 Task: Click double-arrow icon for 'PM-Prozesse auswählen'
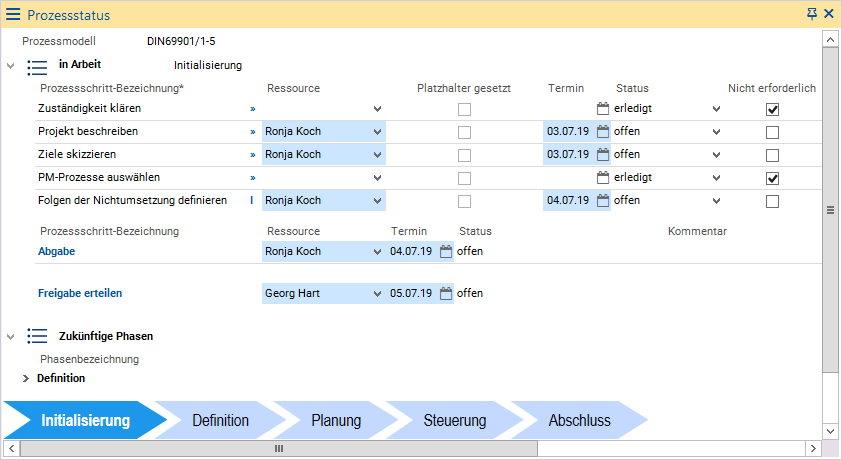[252, 178]
